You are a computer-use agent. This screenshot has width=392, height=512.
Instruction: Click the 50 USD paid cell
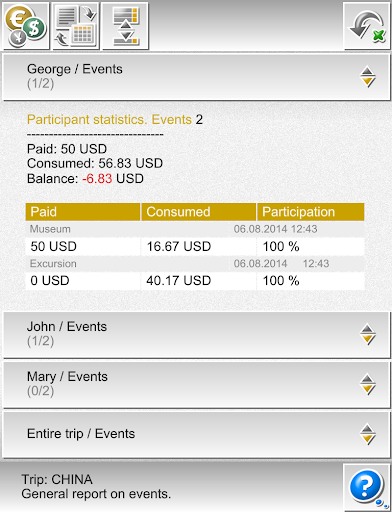(83, 246)
